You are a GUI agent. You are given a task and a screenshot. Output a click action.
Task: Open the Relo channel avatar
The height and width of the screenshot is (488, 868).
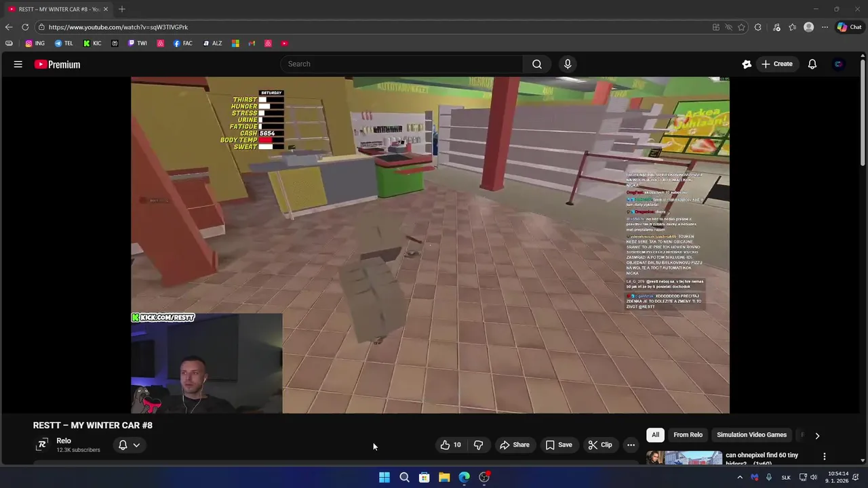(42, 445)
